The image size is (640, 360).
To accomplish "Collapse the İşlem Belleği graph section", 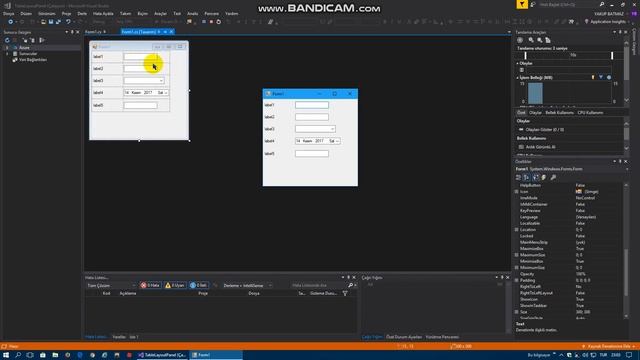I will pos(518,78).
